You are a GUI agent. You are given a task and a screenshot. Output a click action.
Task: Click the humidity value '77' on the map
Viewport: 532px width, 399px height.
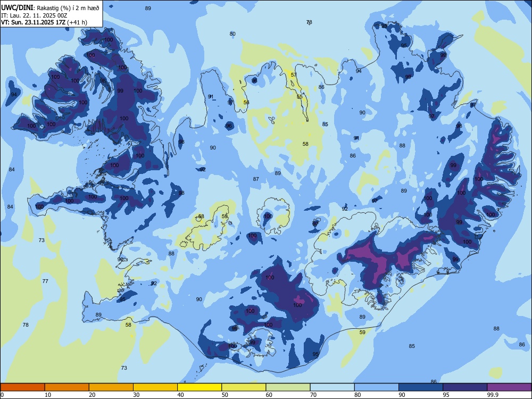[45, 281]
